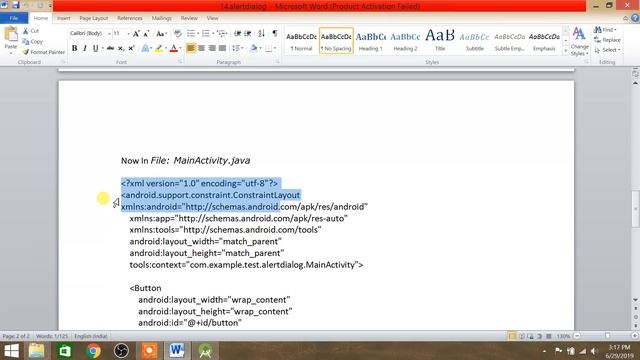This screenshot has height=360, width=640.
Task: Toggle Underline formatting
Action: [x=95, y=48]
